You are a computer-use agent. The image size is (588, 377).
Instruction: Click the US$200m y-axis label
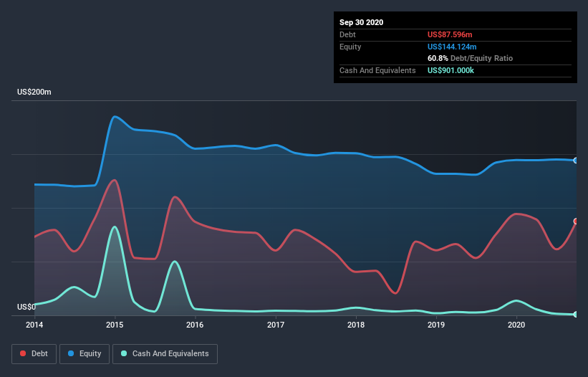pyautogui.click(x=34, y=92)
